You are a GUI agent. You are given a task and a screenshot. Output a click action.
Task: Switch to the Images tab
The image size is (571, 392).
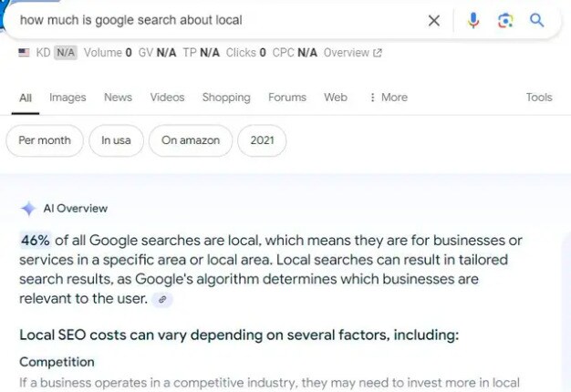(67, 98)
